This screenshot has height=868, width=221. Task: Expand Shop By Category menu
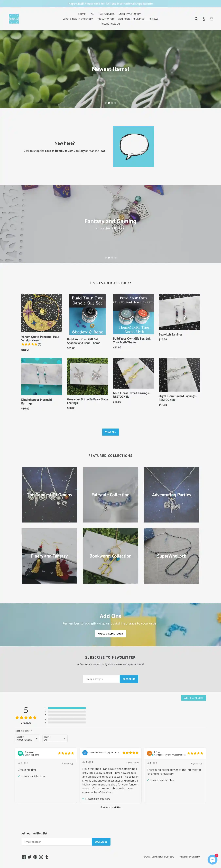131,14
